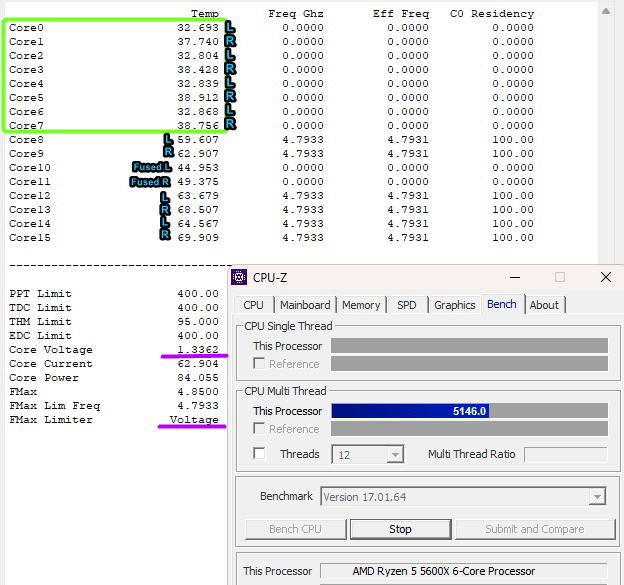Click the THM Limit value 95.000
Viewport: 624px width, 585px height.
(198, 322)
